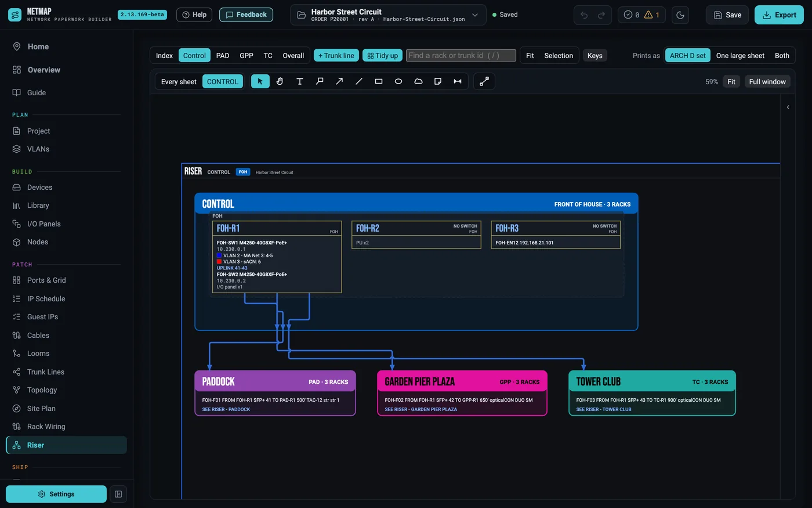Toggle dark mode with the moon icon
Viewport: 812px width, 508px height.
(x=680, y=15)
